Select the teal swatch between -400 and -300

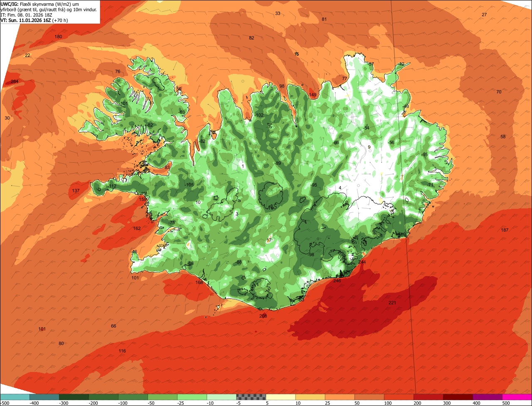pos(44,397)
